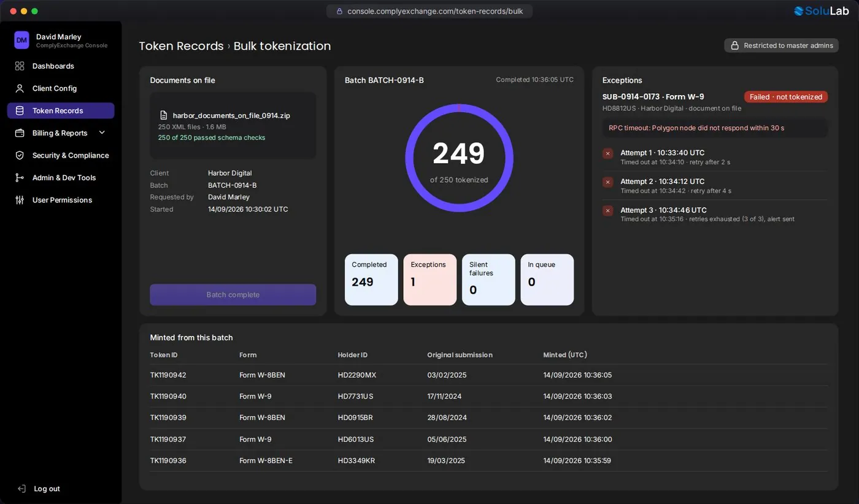Screen dimensions: 859x504
Task: Click the Minted (UTC) column header
Action: [565, 355]
